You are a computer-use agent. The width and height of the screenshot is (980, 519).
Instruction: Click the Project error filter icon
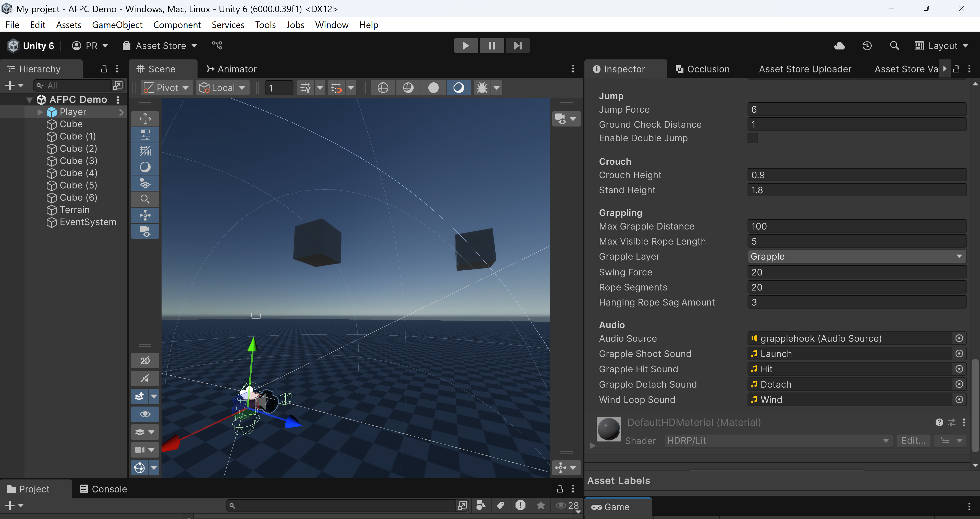[x=520, y=505]
